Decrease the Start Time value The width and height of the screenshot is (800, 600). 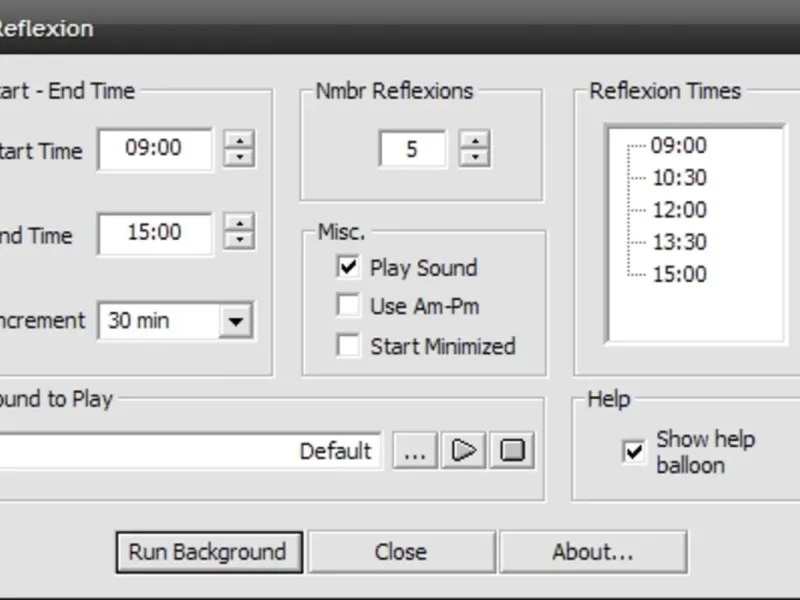point(239,157)
